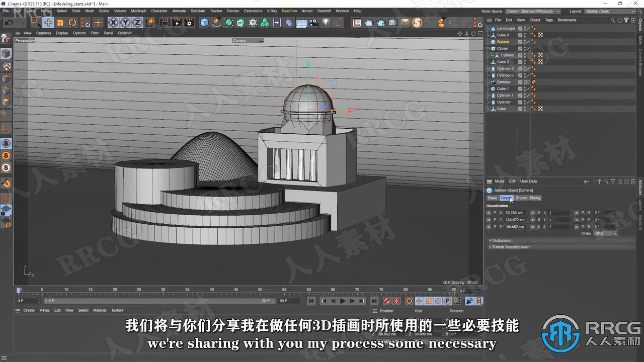This screenshot has width=644, height=362.
Task: Open the Subdivision Surface generators icon
Action: pyautogui.click(x=229, y=23)
